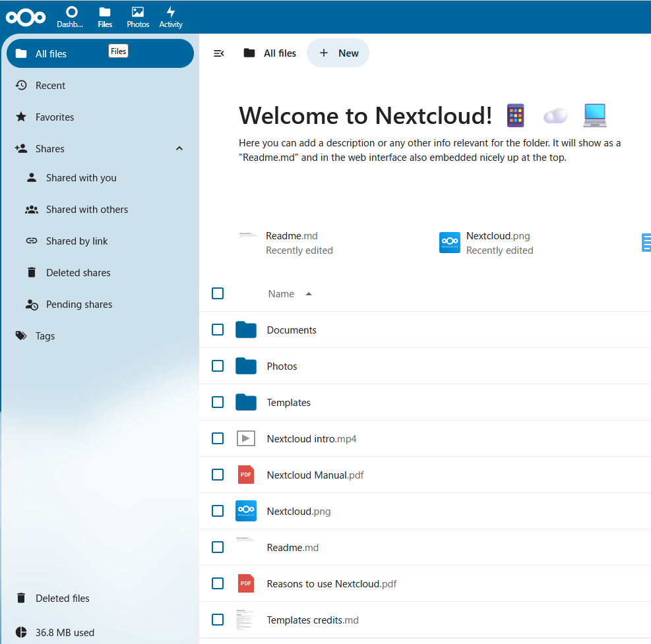The height and width of the screenshot is (644, 651).
Task: Click the Readme description paragraph text
Action: (x=429, y=150)
